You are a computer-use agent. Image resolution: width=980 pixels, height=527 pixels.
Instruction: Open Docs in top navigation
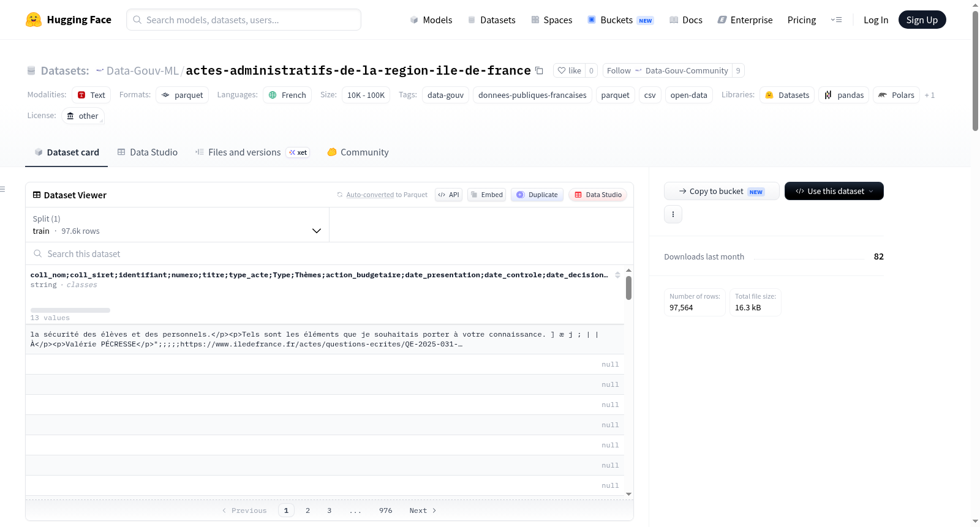pos(686,20)
